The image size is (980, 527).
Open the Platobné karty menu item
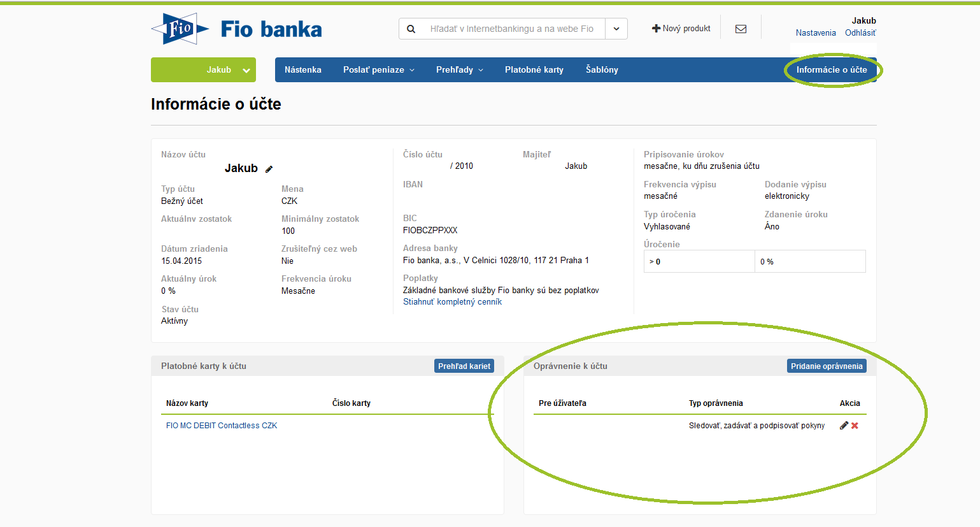[534, 70]
